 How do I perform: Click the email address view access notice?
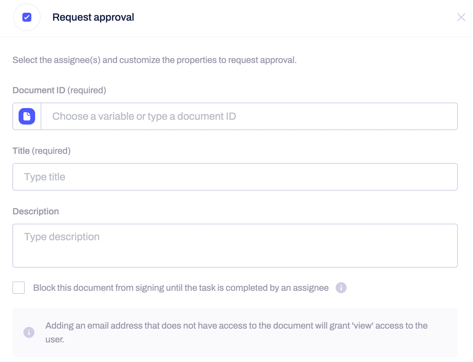[x=237, y=332]
